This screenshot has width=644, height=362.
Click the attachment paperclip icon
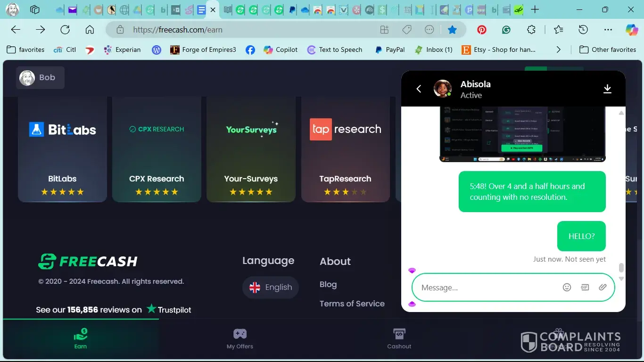[x=603, y=287]
